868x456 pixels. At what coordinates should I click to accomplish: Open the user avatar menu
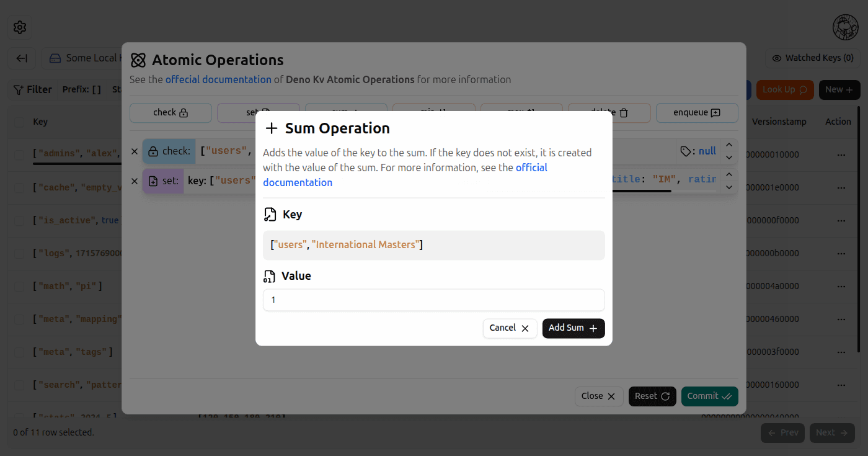(x=844, y=27)
